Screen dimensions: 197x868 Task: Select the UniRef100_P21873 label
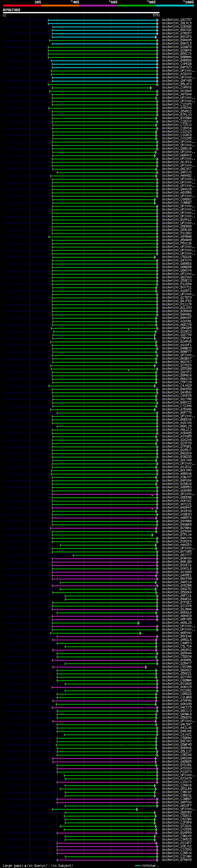[x=177, y=772]
